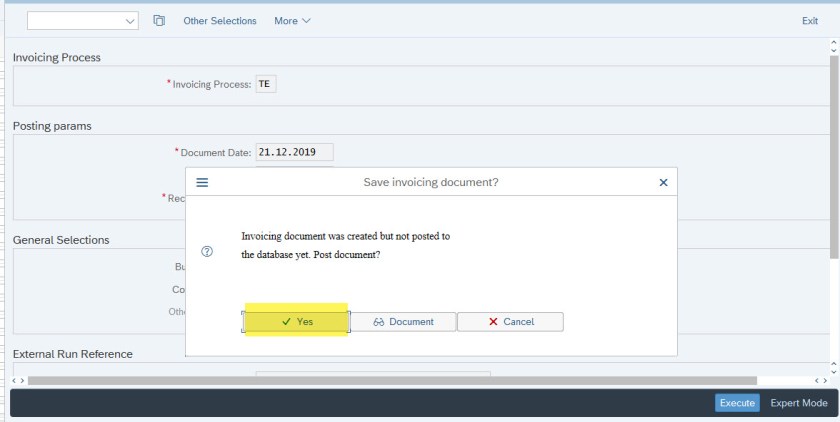
Task: Open the dialog hamburger menu icon
Action: pyautogui.click(x=201, y=183)
